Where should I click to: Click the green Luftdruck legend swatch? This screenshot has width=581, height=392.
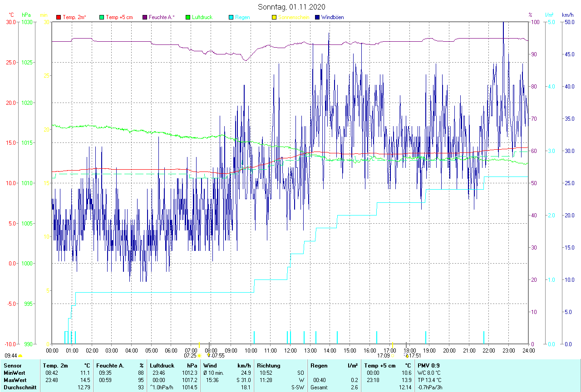point(187,17)
